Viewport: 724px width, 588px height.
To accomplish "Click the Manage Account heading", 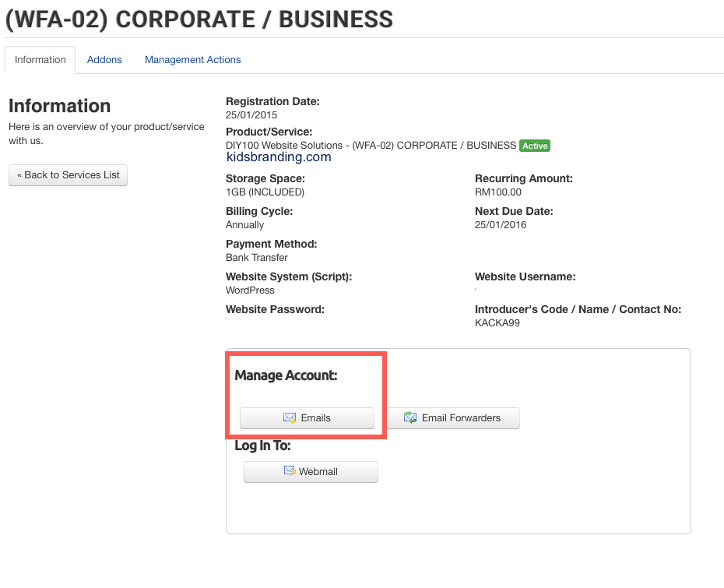I will tap(286, 375).
